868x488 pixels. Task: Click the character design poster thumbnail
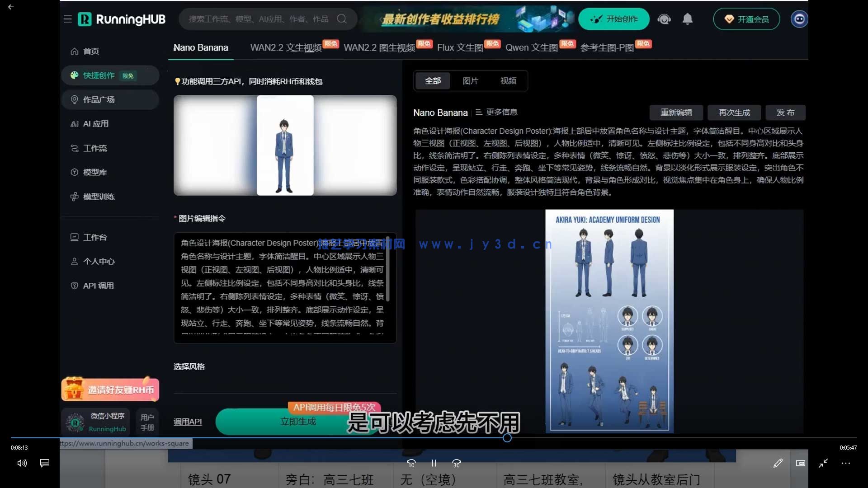tap(609, 321)
